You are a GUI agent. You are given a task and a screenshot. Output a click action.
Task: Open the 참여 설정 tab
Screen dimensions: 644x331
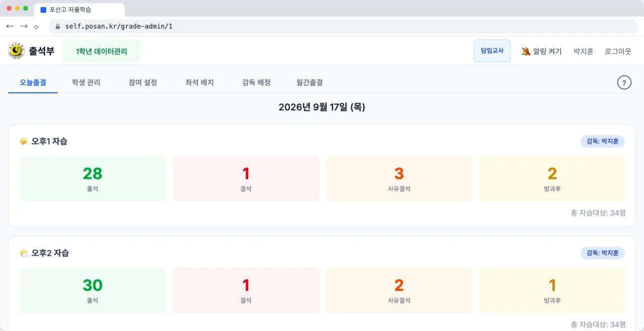[143, 83]
